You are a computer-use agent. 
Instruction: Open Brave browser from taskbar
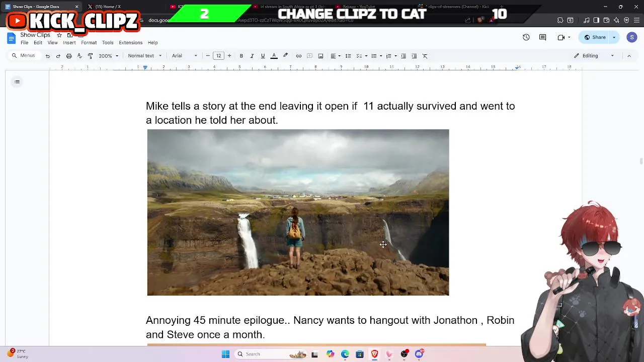click(374, 354)
